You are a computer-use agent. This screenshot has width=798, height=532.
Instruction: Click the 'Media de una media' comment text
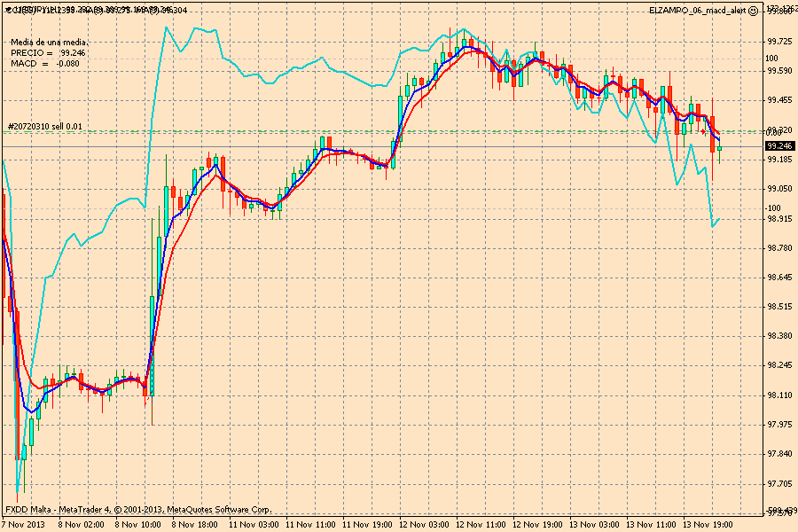pyautogui.click(x=49, y=43)
